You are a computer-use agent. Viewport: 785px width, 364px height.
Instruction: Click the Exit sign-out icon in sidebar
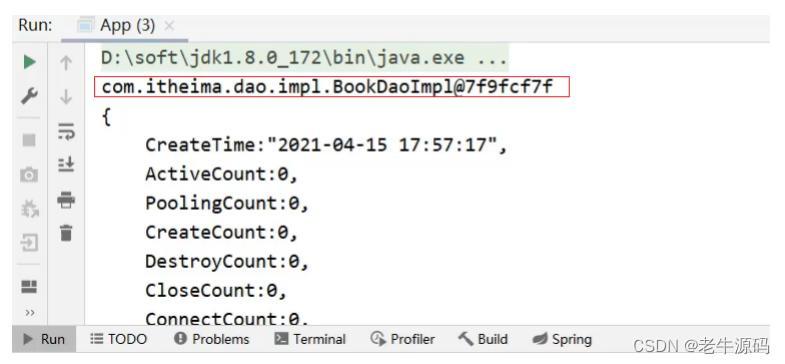point(30,243)
